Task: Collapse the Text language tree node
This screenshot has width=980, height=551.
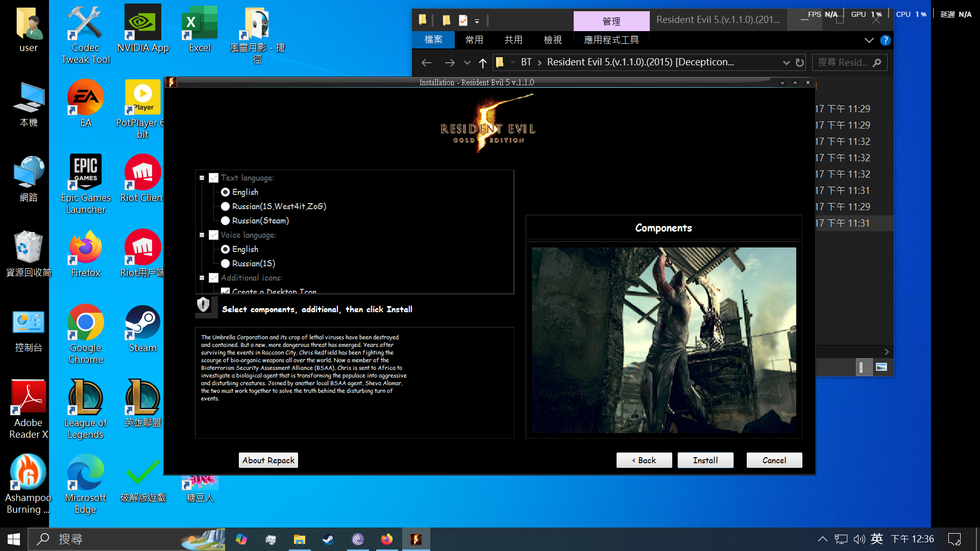Action: [x=202, y=178]
